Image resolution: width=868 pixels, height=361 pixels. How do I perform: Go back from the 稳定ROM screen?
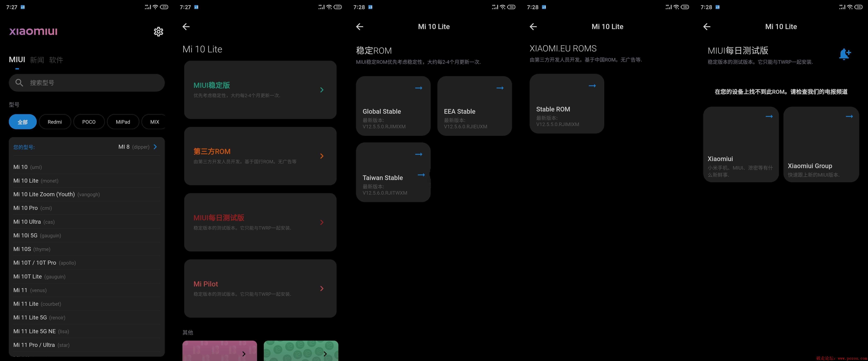(360, 27)
